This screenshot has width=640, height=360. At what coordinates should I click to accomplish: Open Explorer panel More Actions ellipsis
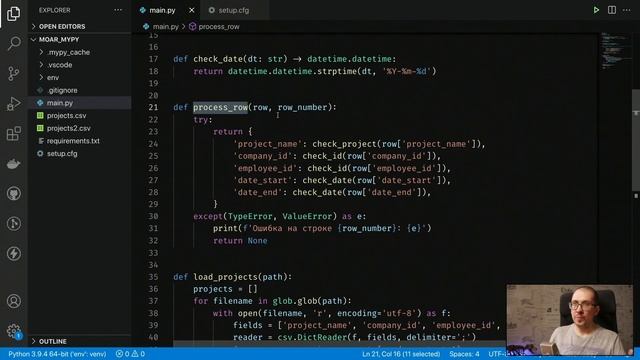pos(118,10)
